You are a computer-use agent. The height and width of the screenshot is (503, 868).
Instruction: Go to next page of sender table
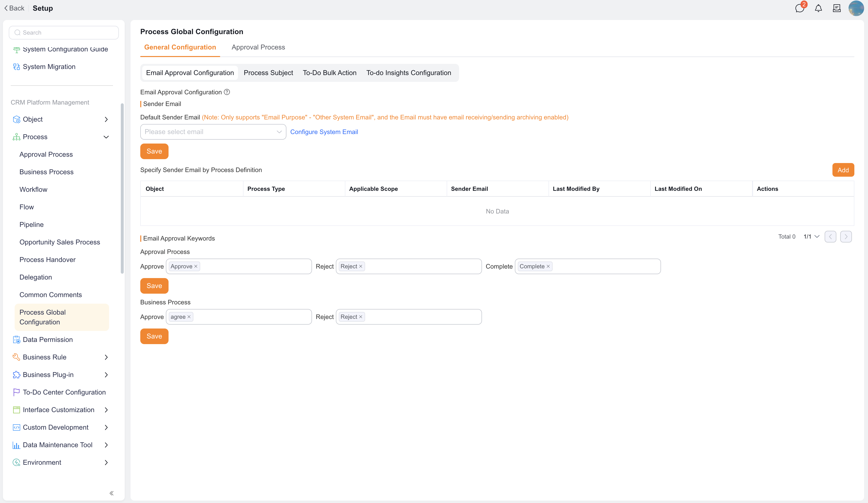coord(846,236)
